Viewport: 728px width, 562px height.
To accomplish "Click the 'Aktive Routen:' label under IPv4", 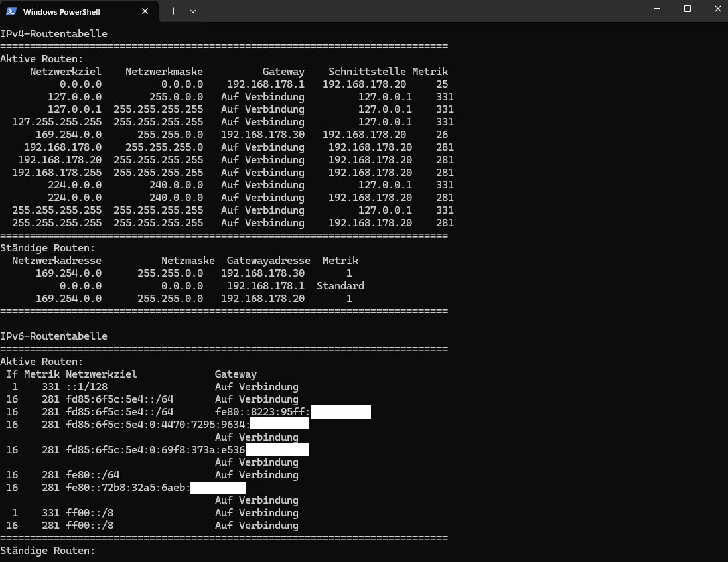I will pos(42,59).
